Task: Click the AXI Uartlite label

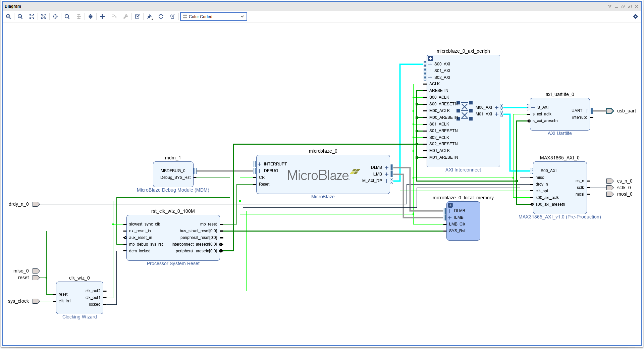Action: (559, 133)
